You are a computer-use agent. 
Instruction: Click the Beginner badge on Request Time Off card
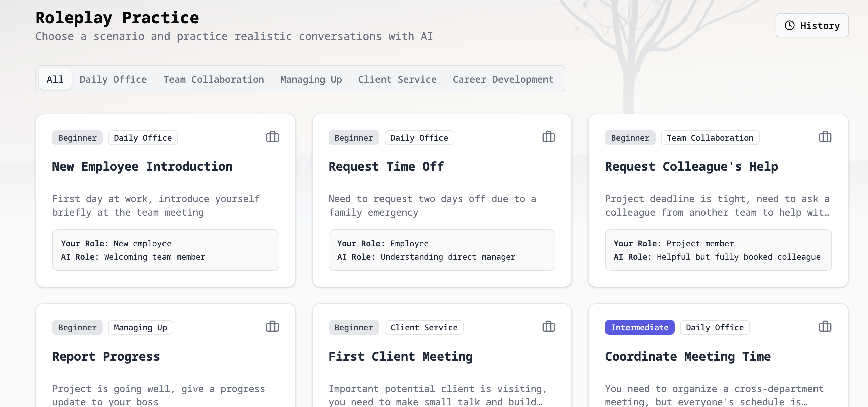click(354, 137)
